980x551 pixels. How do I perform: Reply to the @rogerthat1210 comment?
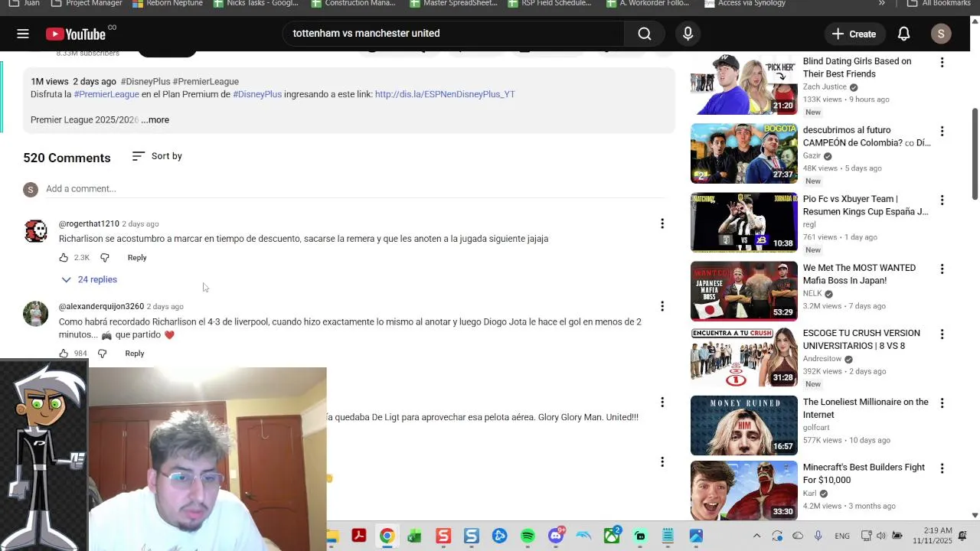tap(137, 258)
